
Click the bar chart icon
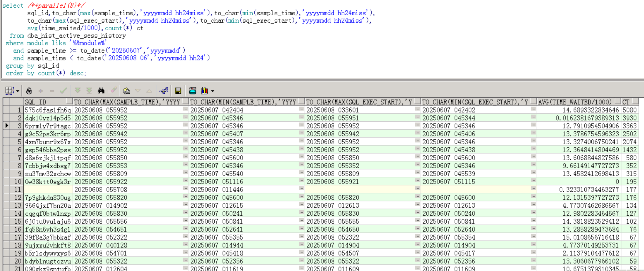point(204,91)
